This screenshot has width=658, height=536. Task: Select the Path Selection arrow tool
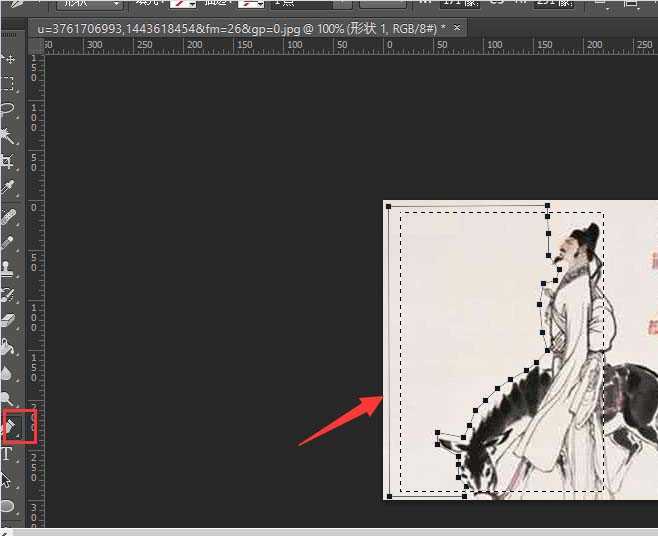click(x=8, y=480)
